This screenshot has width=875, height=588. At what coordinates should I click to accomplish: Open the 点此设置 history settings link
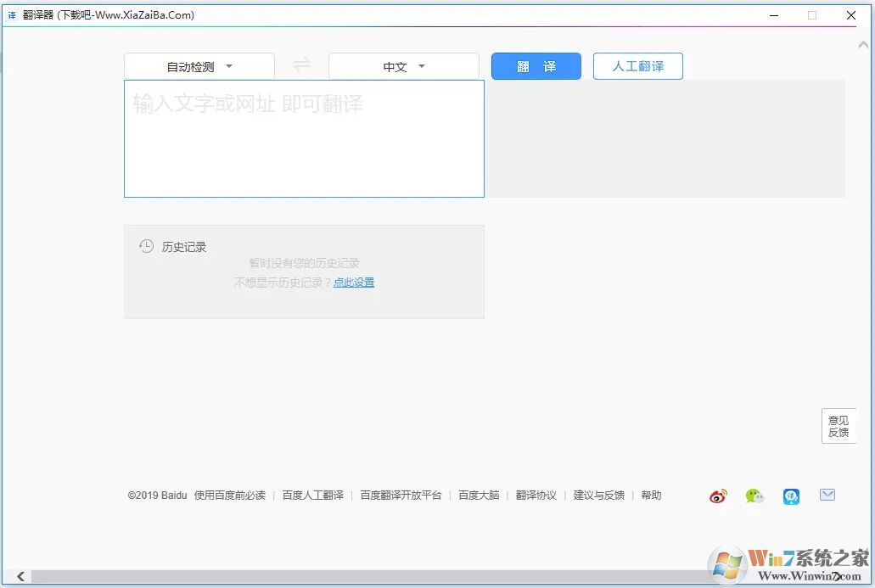tap(354, 282)
